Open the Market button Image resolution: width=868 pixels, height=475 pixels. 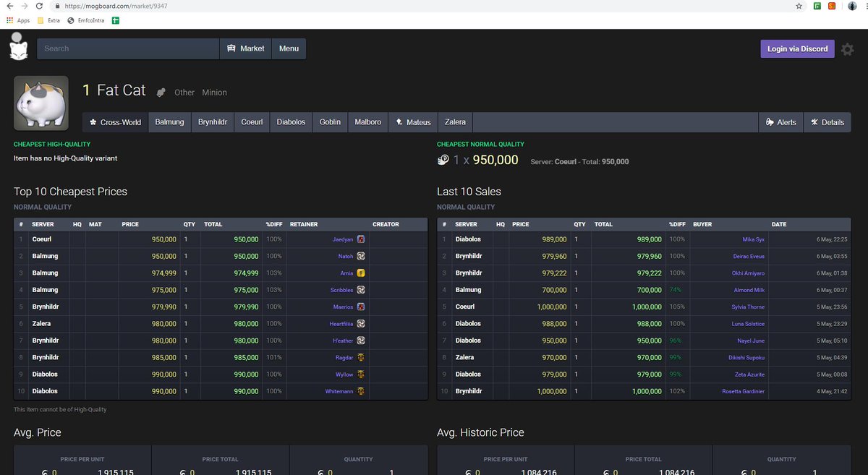245,48
